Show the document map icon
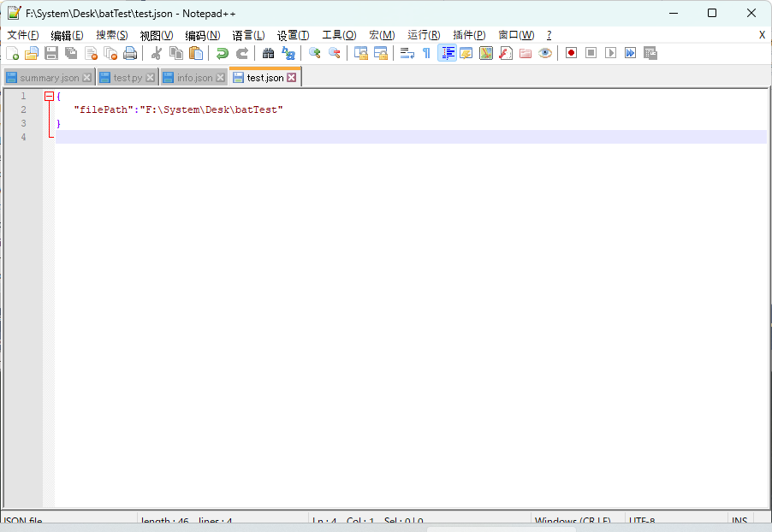The width and height of the screenshot is (772, 532). [x=486, y=53]
